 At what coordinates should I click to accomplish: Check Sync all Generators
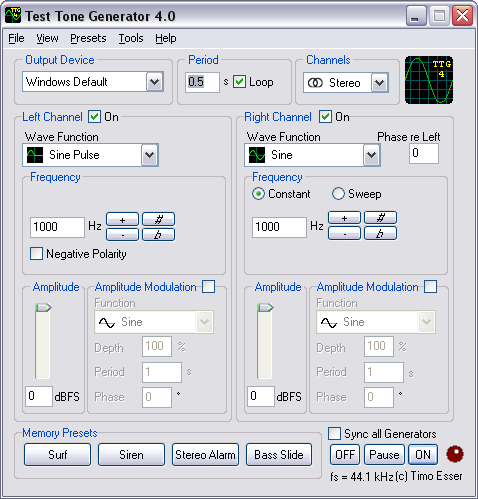(334, 434)
